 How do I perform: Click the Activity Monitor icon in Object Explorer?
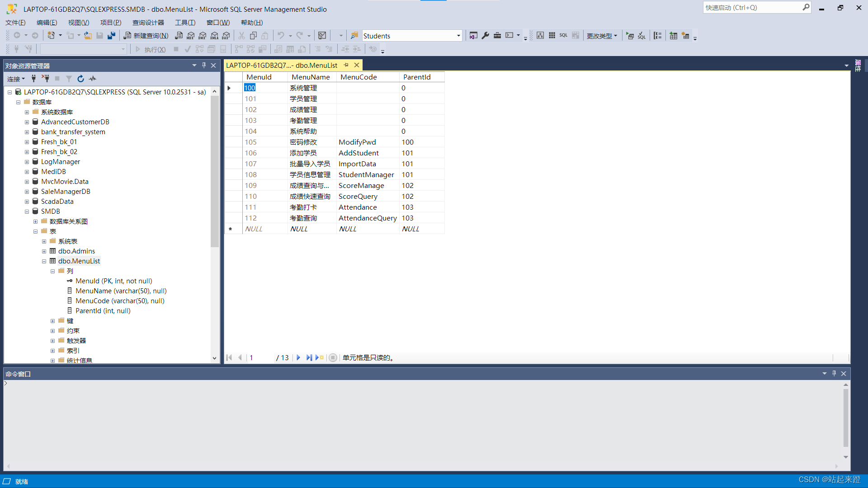point(93,79)
